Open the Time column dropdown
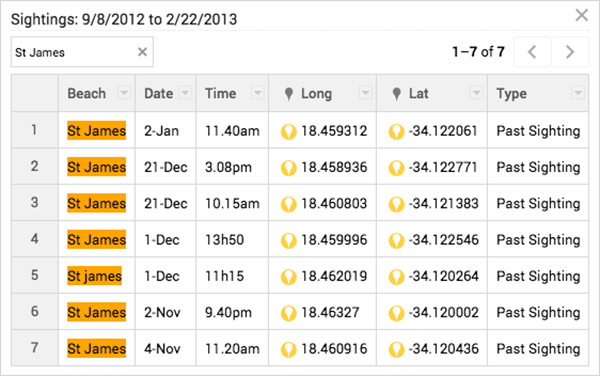The width and height of the screenshot is (600, 376). click(258, 93)
